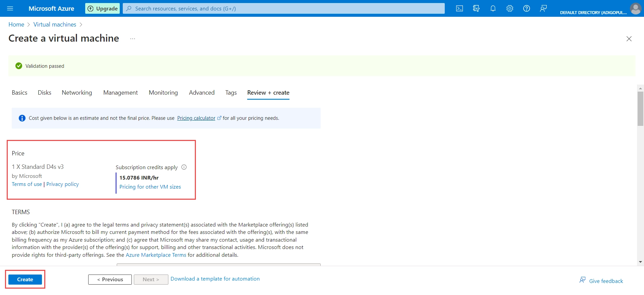Open Cloud Shell from the top bar
The image size is (644, 295).
tap(460, 8)
